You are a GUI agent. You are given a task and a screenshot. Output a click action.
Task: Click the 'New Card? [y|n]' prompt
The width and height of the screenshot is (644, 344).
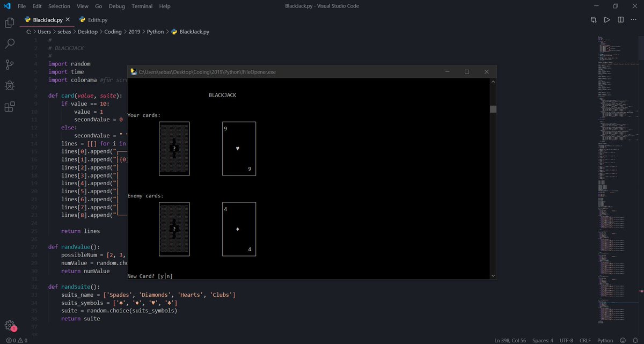click(x=150, y=276)
